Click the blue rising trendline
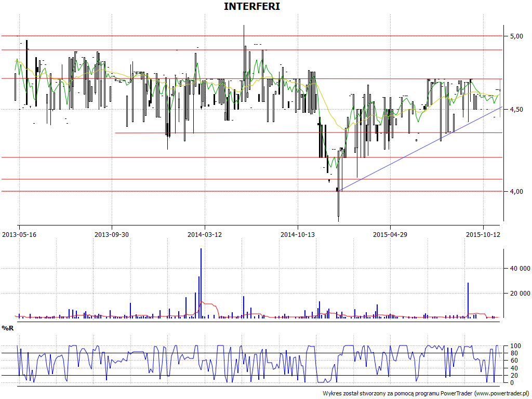532x399 pixels. (x=421, y=149)
